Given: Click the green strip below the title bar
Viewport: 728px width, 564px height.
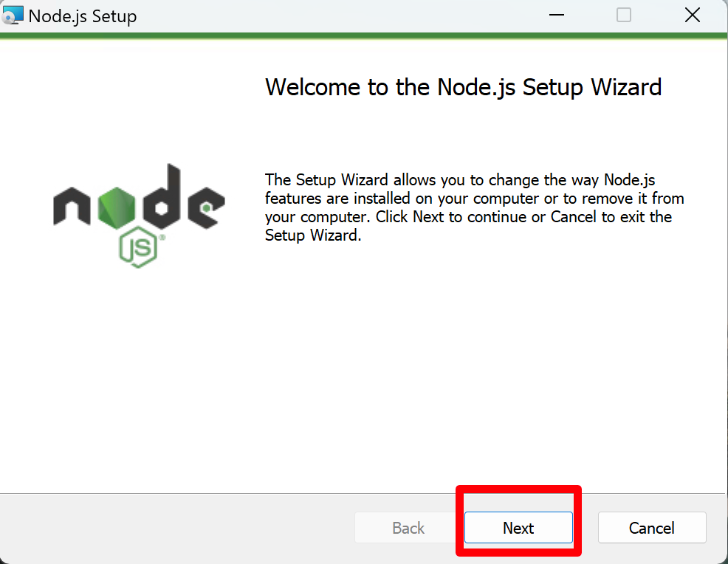Looking at the screenshot, I should (x=364, y=35).
